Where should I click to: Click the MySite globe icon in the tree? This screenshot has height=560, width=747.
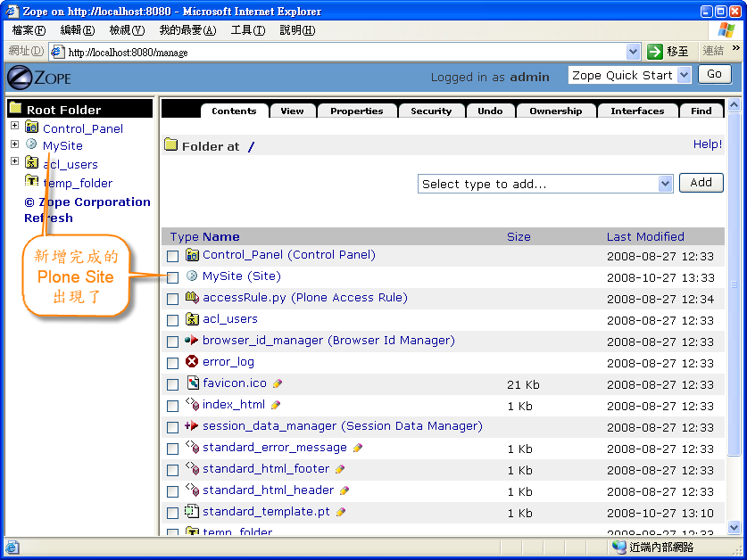click(31, 144)
